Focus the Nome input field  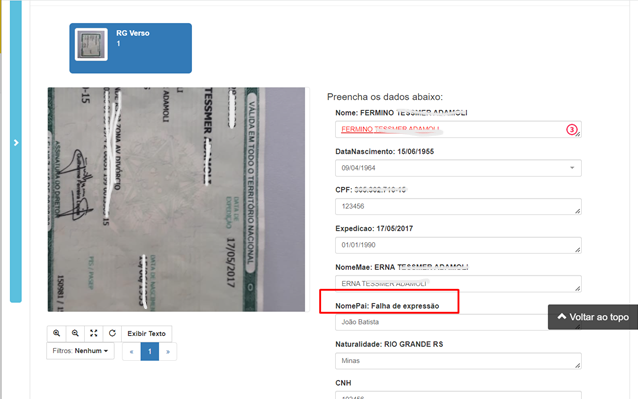tap(458, 129)
